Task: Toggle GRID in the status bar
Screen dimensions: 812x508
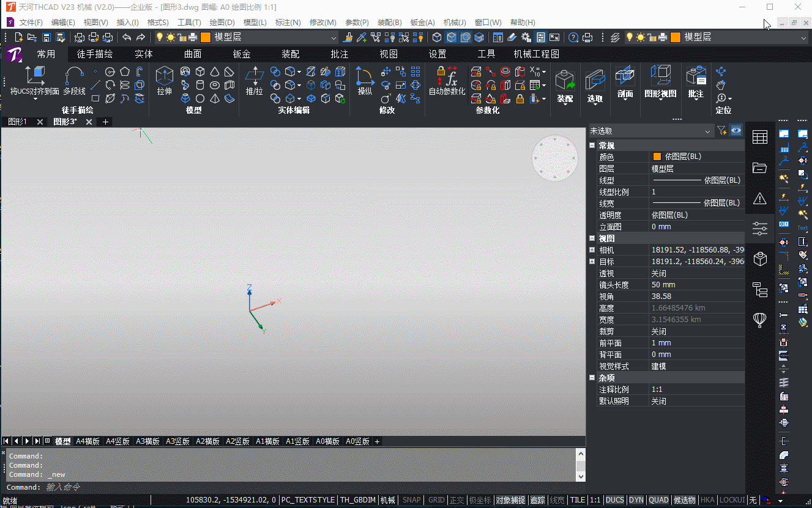Action: (436, 500)
